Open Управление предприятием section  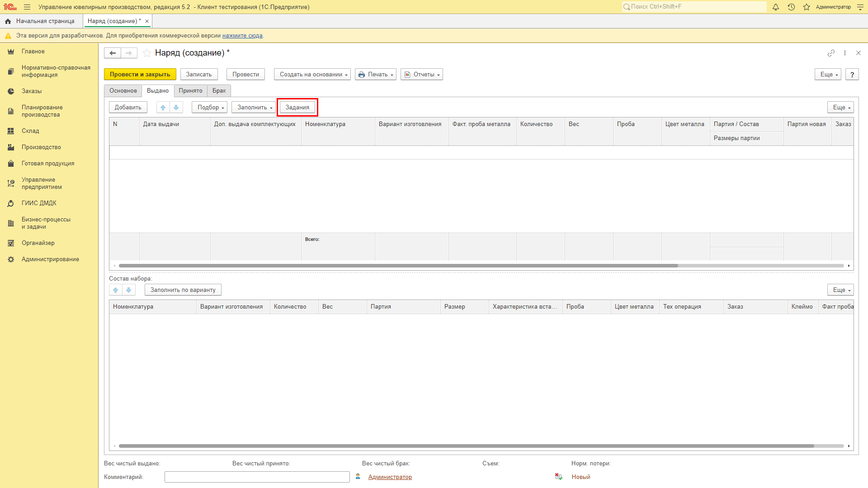pyautogui.click(x=49, y=183)
